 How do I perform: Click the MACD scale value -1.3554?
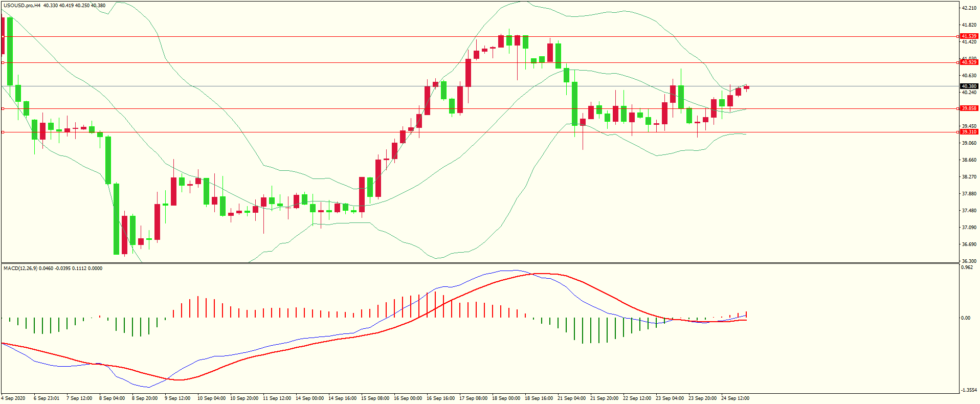(x=969, y=390)
